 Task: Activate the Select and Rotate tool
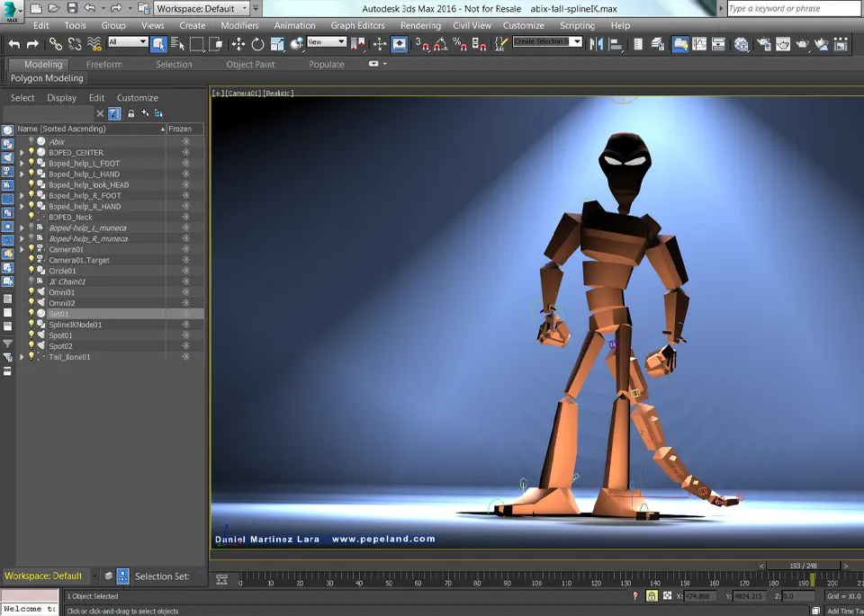pos(257,43)
